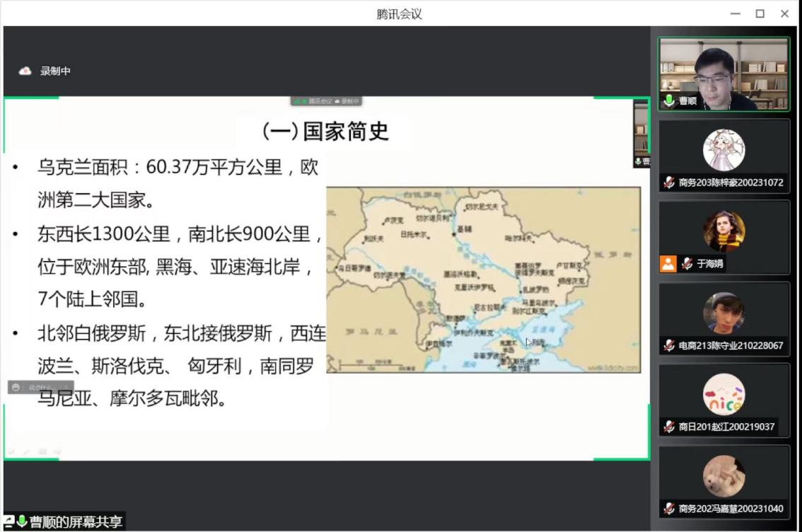This screenshot has width=802, height=532.
Task: Click the Ukraine map image in slide
Action: pyautogui.click(x=483, y=279)
